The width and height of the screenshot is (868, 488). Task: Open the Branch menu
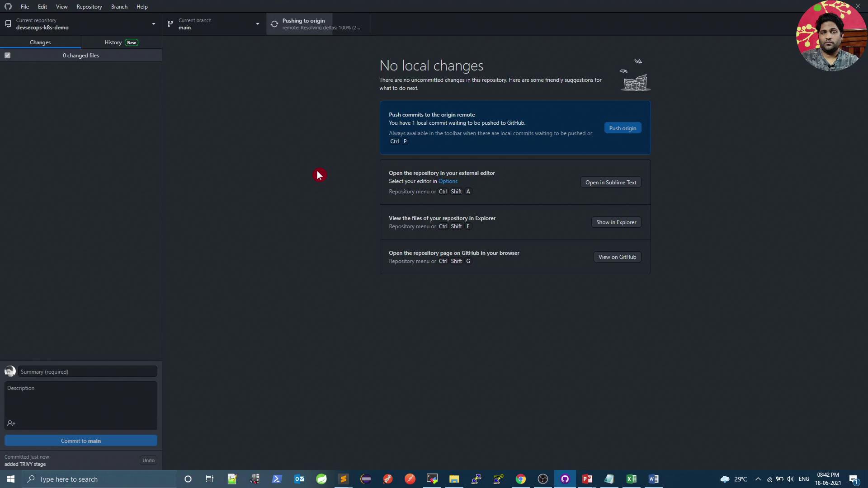pos(119,7)
